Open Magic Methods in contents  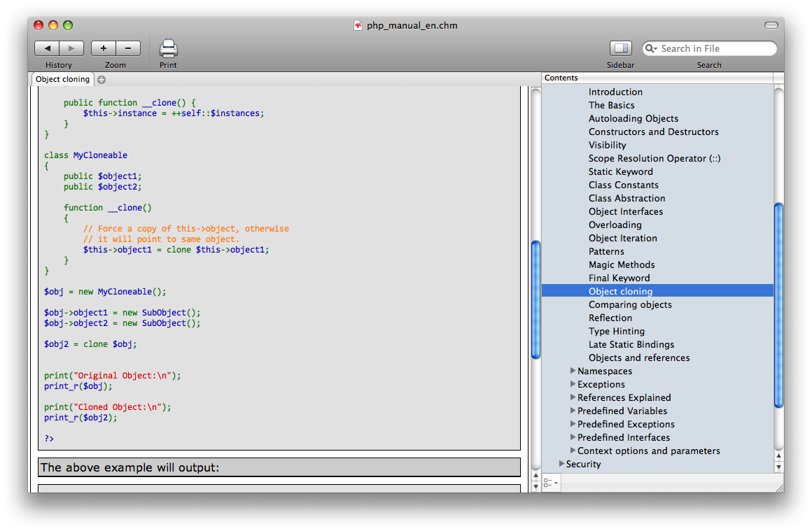tap(622, 264)
